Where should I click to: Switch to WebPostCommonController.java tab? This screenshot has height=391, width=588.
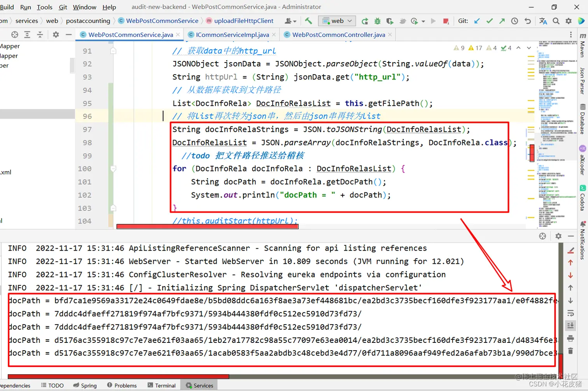point(338,35)
